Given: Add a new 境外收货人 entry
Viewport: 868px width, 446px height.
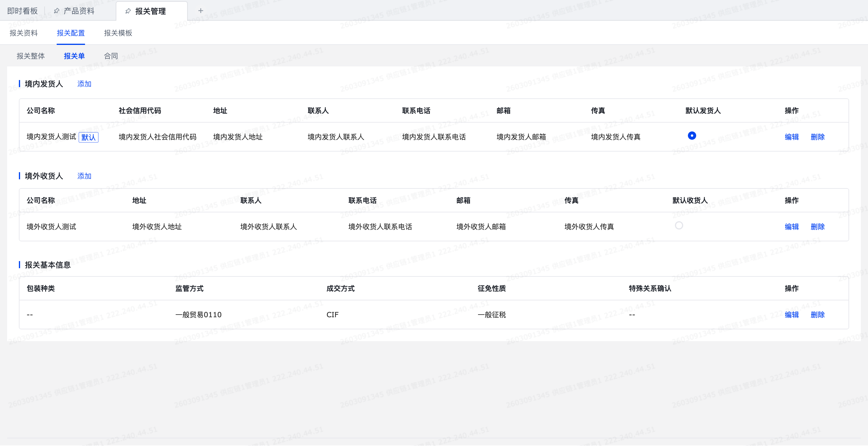Looking at the screenshot, I should click(84, 176).
